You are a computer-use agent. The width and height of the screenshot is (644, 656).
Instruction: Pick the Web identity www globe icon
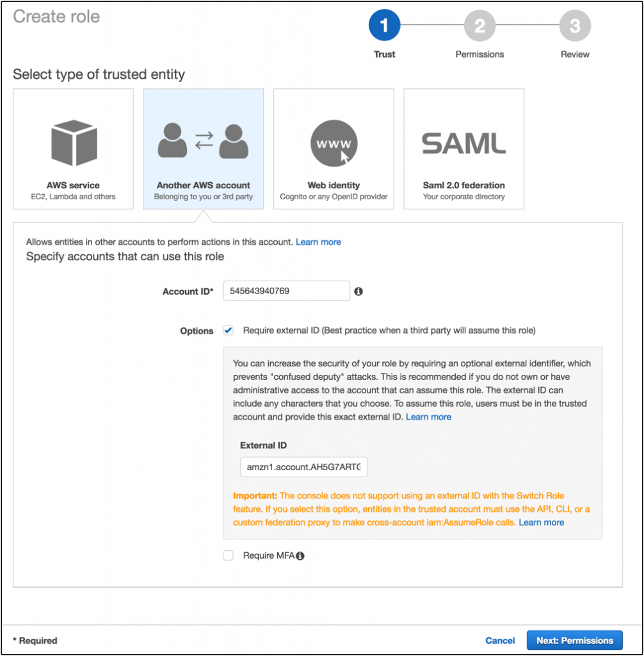pos(334,143)
